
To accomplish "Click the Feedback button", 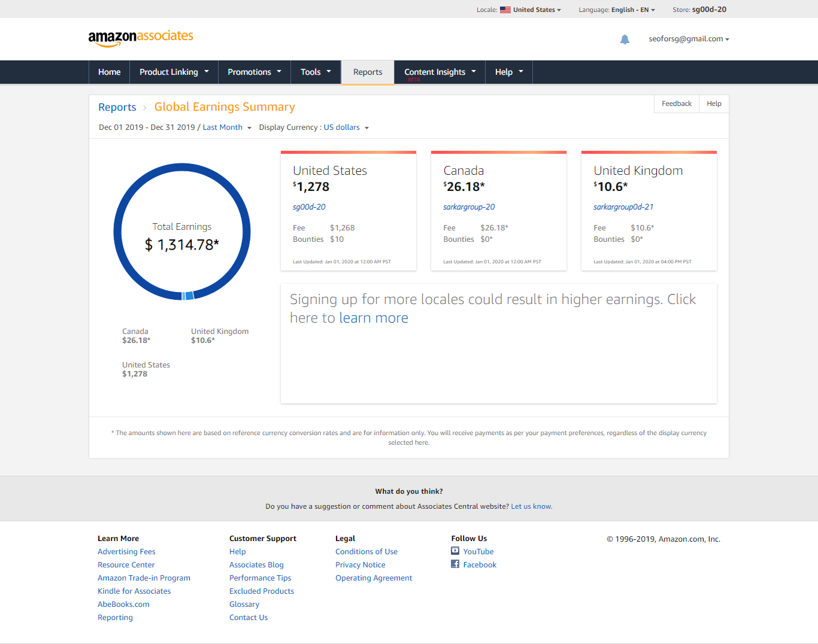I will [x=676, y=104].
